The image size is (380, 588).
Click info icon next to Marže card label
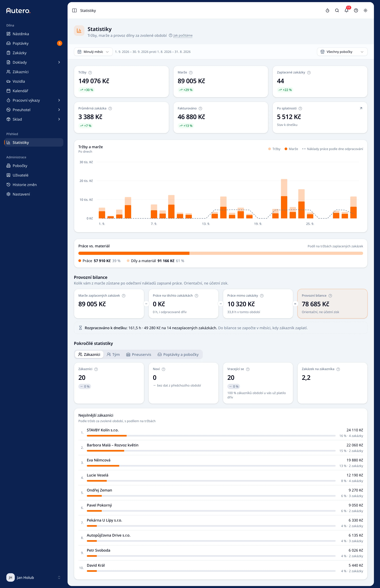(191, 73)
